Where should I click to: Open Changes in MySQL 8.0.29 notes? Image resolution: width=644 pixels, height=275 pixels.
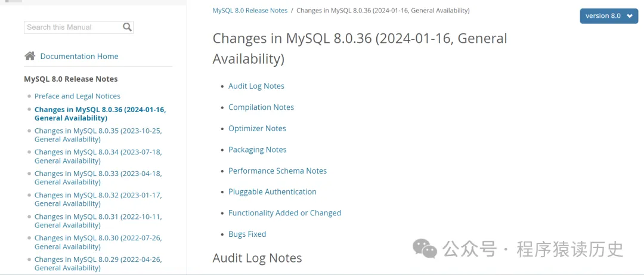point(98,264)
